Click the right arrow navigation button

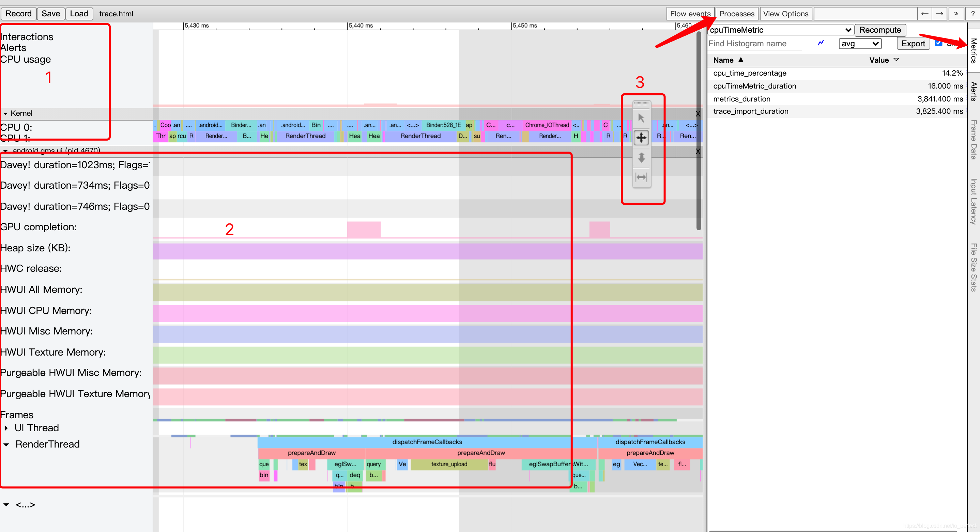point(939,14)
